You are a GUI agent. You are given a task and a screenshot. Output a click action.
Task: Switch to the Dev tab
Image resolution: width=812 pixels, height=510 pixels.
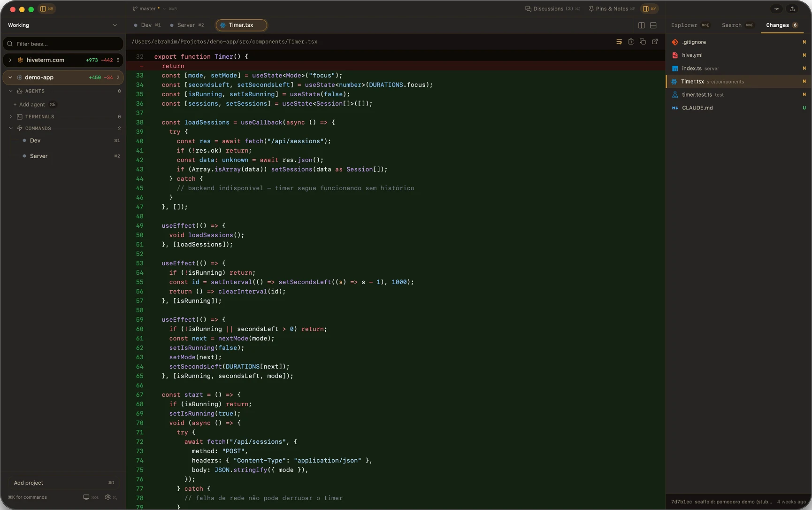pos(147,25)
